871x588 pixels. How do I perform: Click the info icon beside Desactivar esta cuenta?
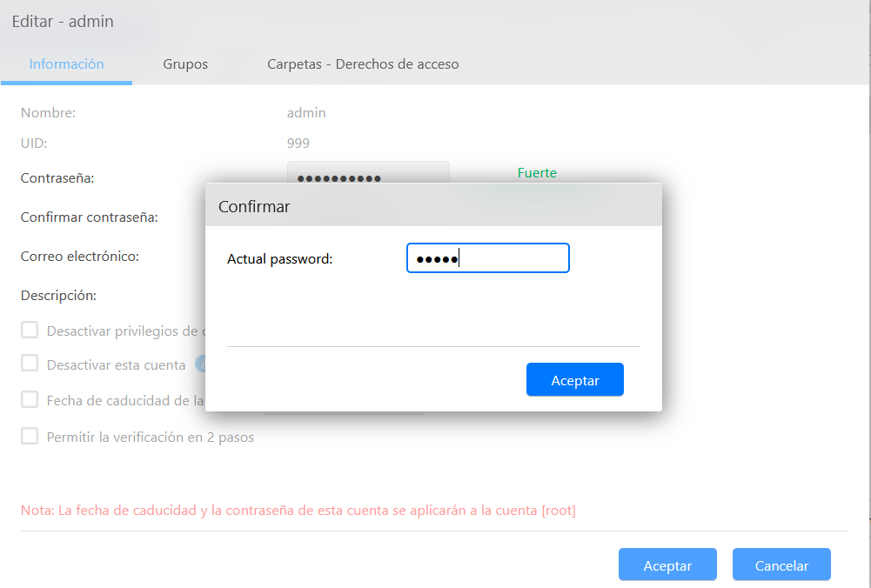(x=199, y=364)
